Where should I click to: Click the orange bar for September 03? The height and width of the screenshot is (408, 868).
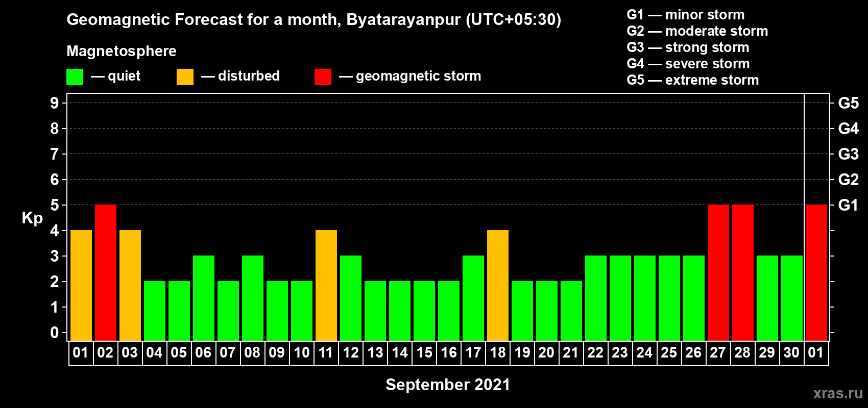(x=130, y=286)
